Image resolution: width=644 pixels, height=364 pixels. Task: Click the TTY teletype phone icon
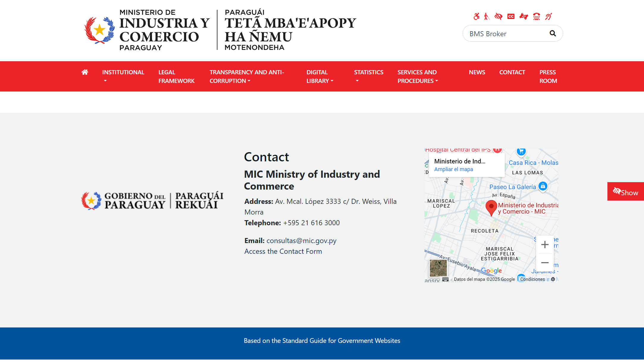pyautogui.click(x=537, y=16)
